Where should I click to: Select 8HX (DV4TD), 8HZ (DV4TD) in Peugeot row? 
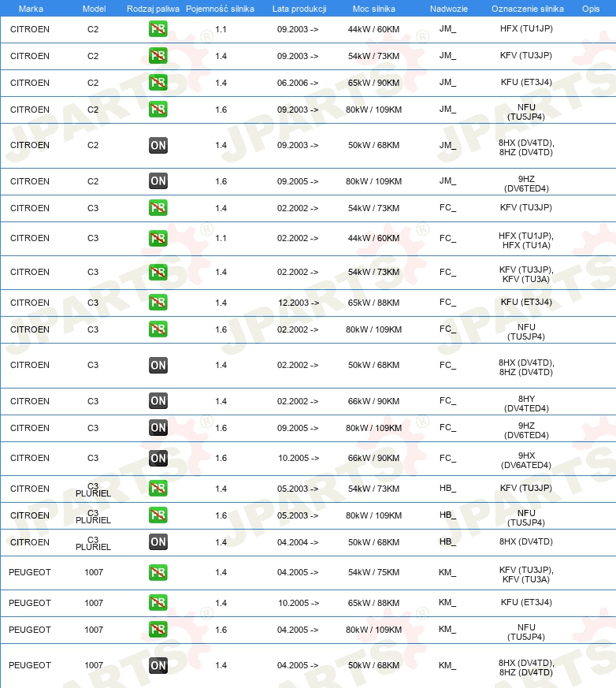[x=526, y=668]
